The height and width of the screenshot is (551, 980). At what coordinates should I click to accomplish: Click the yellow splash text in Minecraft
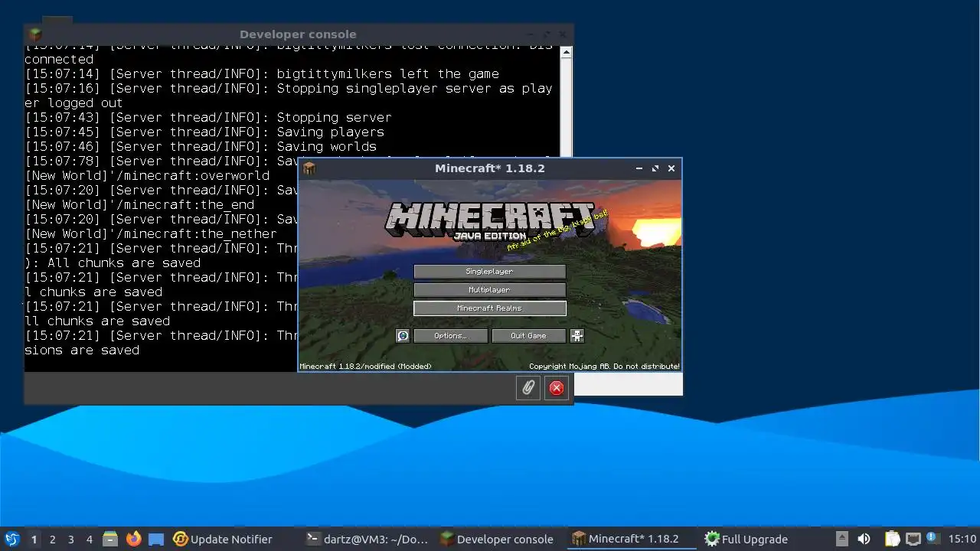[557, 231]
